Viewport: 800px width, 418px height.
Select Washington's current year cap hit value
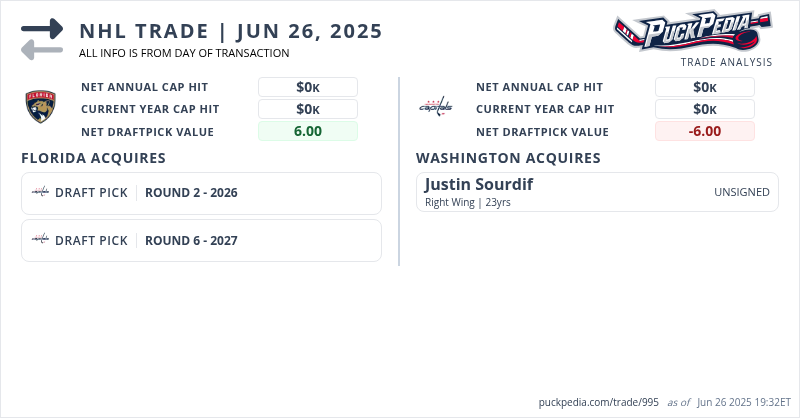click(705, 109)
